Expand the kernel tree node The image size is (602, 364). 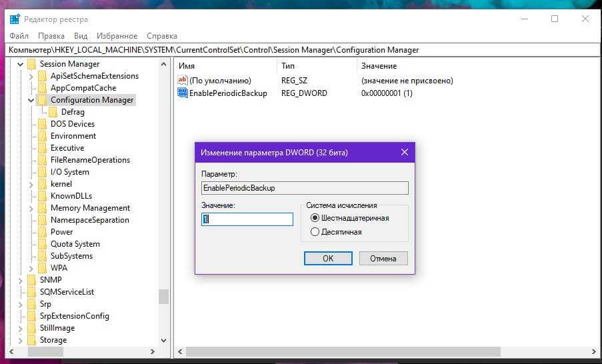(x=31, y=184)
